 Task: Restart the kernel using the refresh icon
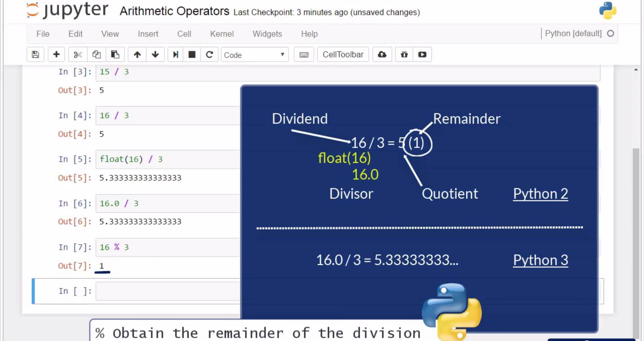(x=210, y=54)
